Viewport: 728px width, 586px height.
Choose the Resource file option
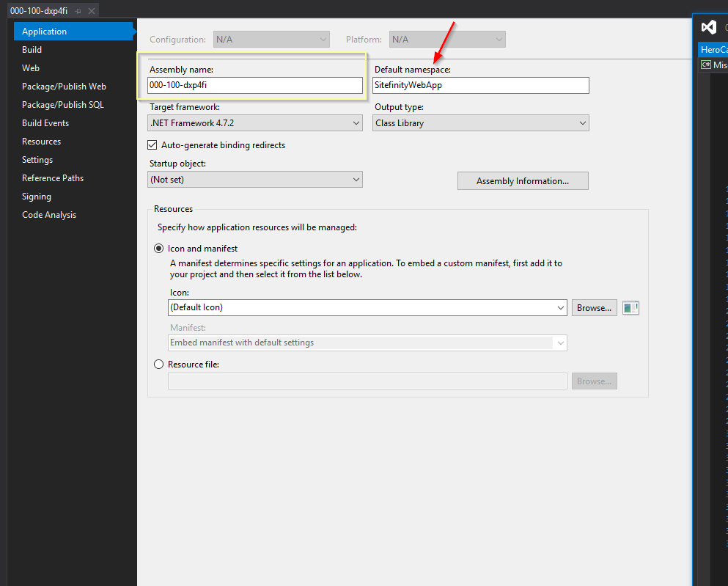(x=158, y=364)
